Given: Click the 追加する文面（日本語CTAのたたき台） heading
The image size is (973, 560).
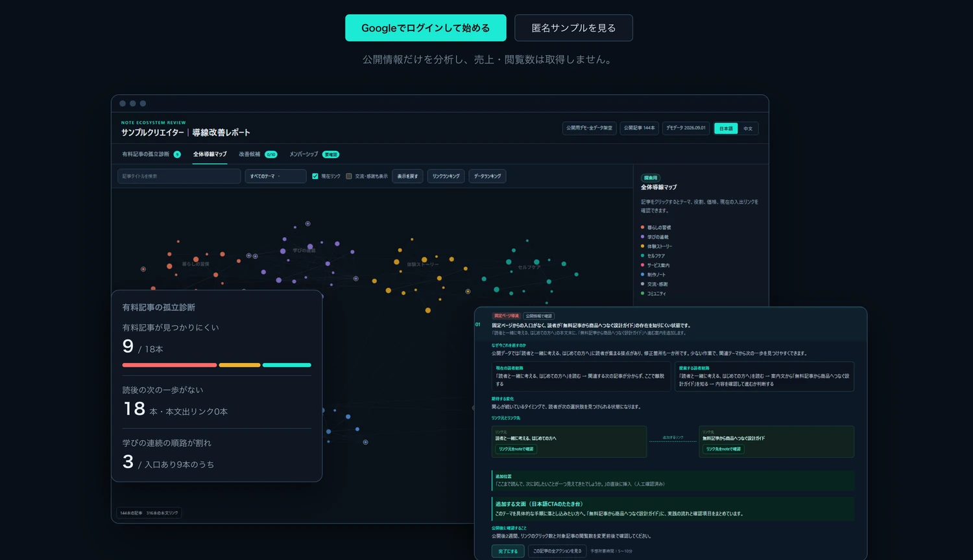Looking at the screenshot, I should coord(539,504).
